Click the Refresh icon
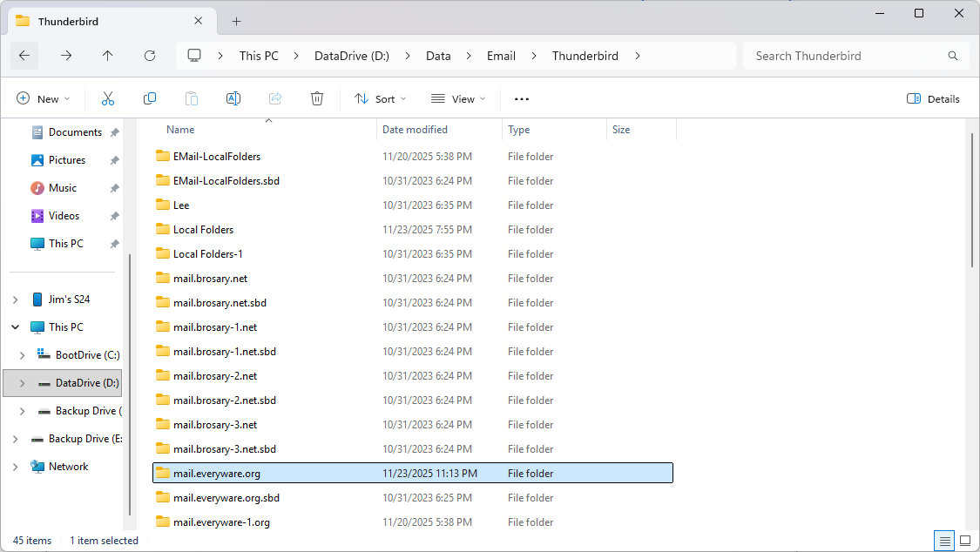980x552 pixels. tap(150, 56)
